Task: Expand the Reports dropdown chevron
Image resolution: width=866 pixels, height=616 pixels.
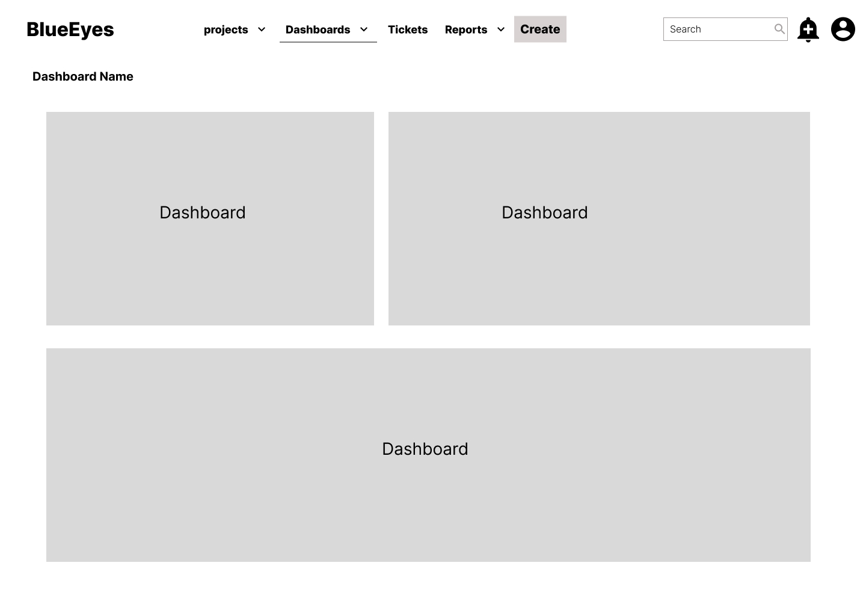Action: (x=500, y=29)
